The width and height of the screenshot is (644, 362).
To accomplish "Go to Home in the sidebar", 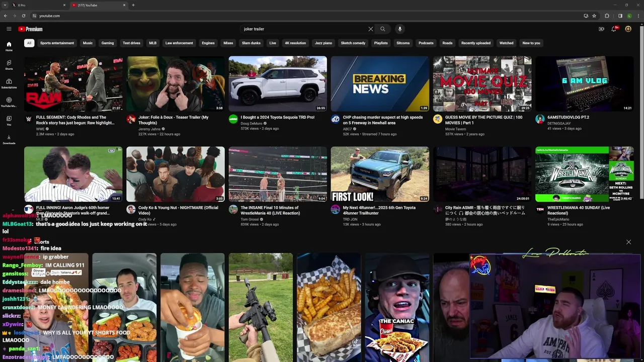I will coord(9,47).
